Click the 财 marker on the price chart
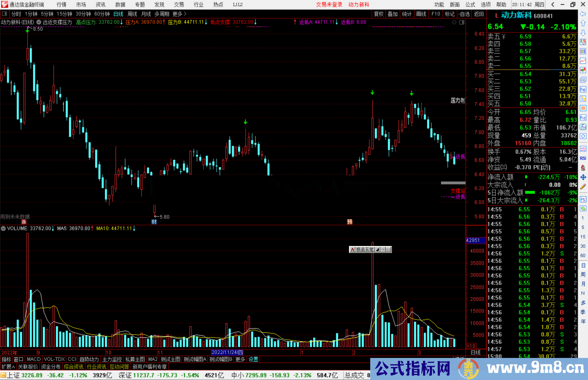Image resolution: width=588 pixels, height=380 pixels. (154, 222)
